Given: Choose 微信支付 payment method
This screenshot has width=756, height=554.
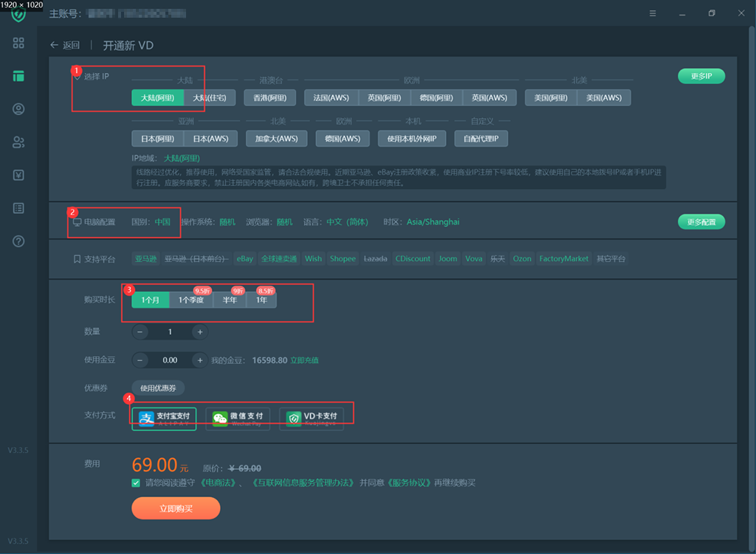Looking at the screenshot, I should 238,418.
